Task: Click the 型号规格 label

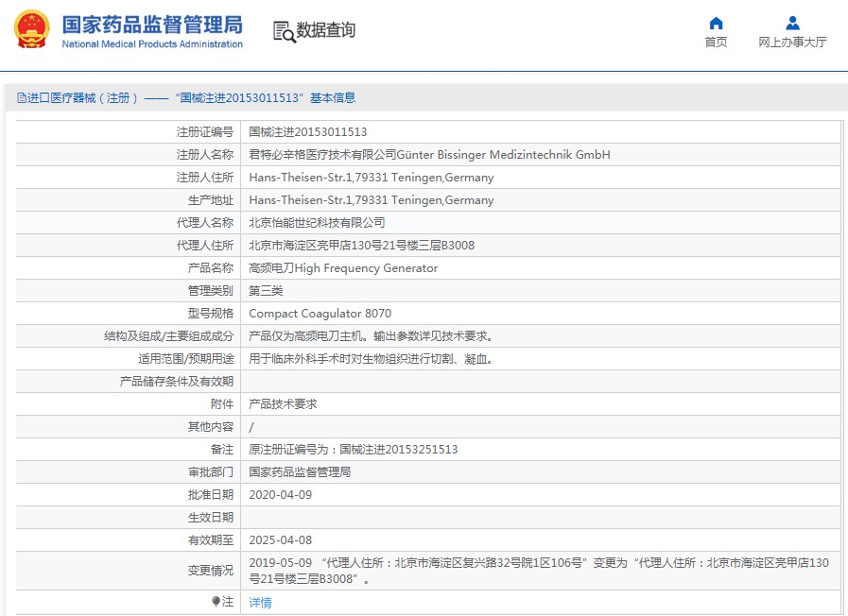Action: point(211,314)
